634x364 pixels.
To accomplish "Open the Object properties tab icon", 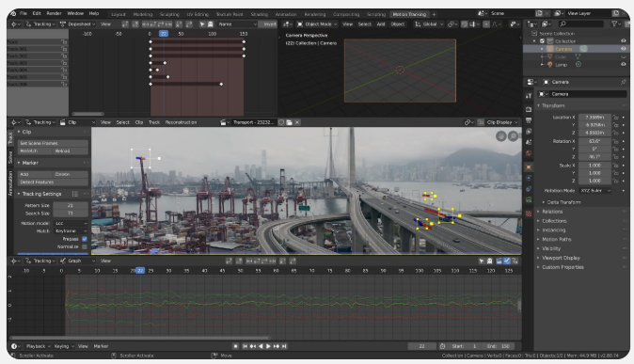I will 529,166.
